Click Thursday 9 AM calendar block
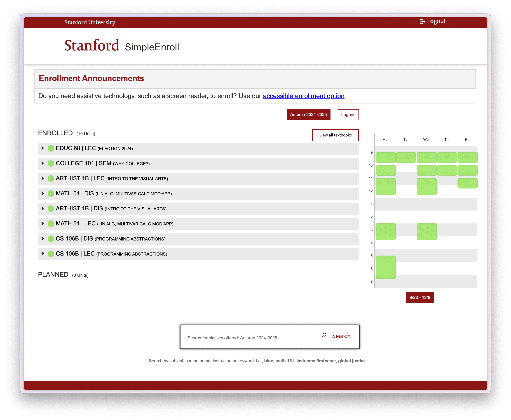Image resolution: width=511 pixels, height=420 pixels. 447,157
